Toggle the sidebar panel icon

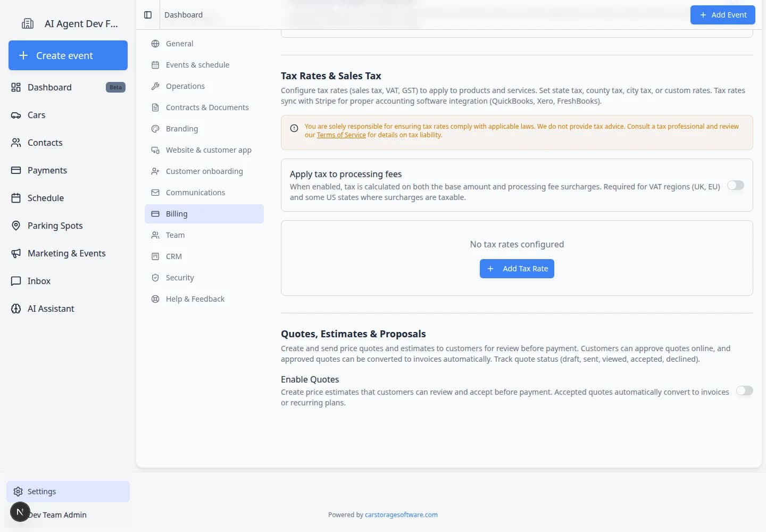pyautogui.click(x=148, y=15)
